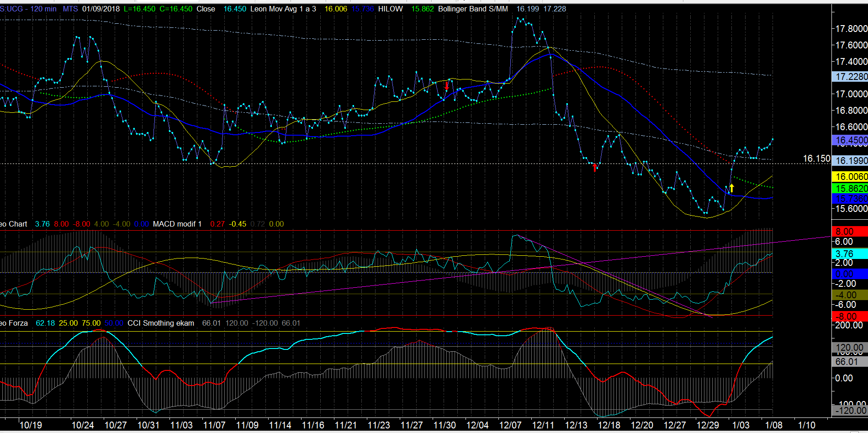Click the highlighted 16.4500 last price tag
Viewport: 868px width, 433px height.
point(850,140)
